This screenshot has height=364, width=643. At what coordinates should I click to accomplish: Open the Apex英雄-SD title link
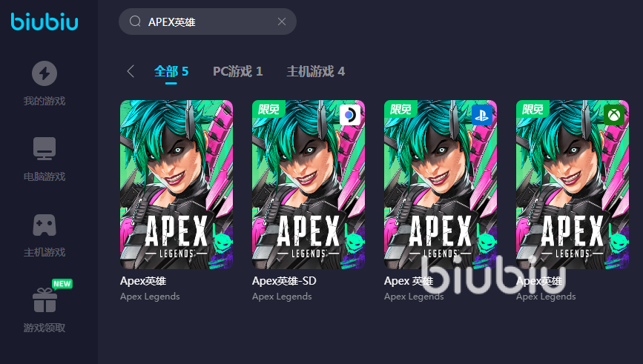click(x=284, y=281)
